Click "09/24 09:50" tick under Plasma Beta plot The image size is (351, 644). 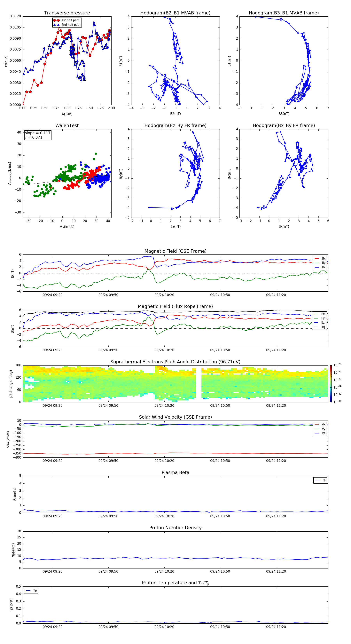(108, 516)
